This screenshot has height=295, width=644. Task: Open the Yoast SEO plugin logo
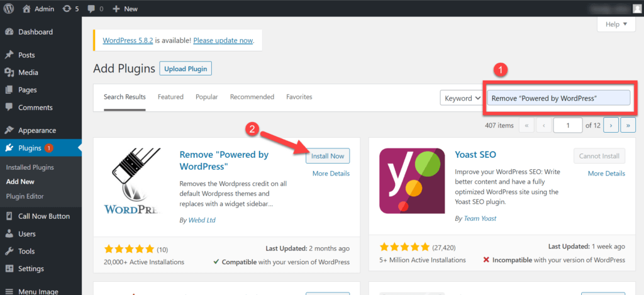[x=412, y=181]
